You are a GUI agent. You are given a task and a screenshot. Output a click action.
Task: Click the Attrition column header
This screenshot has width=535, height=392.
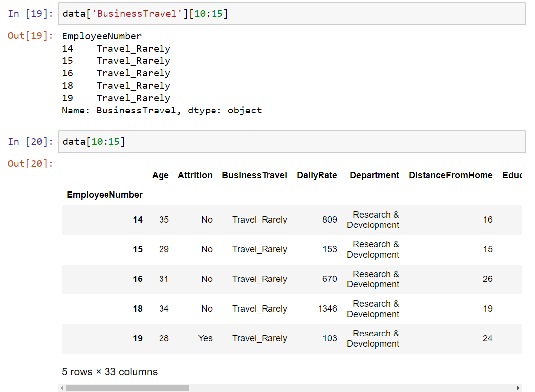[195, 175]
